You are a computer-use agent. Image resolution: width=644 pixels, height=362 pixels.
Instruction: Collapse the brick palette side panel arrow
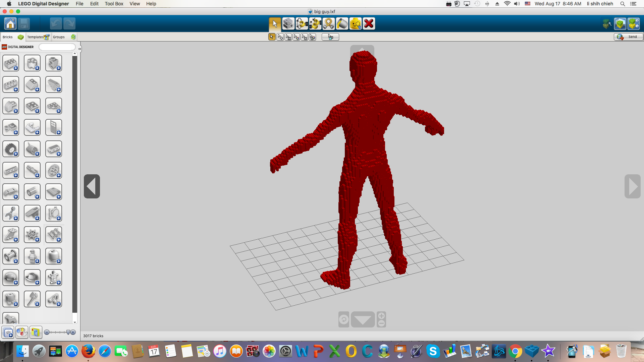(x=79, y=49)
